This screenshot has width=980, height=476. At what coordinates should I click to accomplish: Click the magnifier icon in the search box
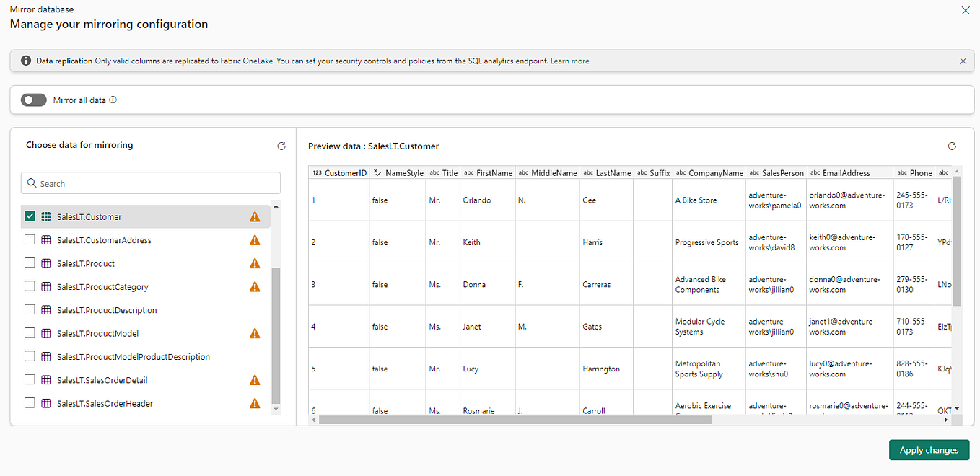pyautogui.click(x=32, y=182)
